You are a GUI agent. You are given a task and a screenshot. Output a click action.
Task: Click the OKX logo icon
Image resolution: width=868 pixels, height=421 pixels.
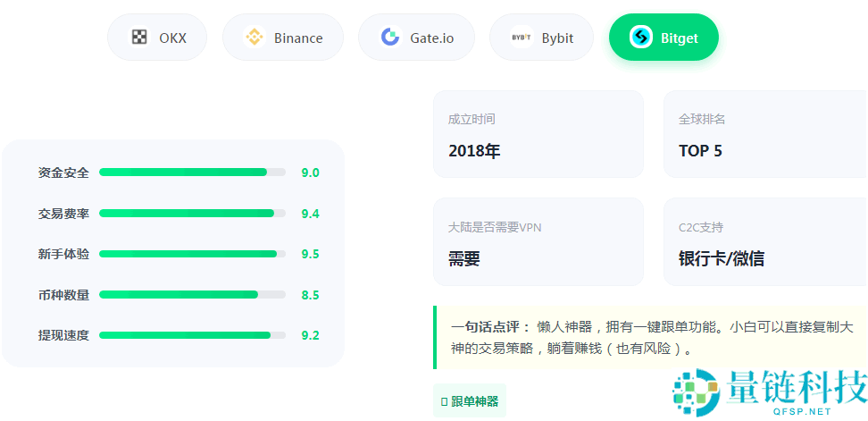point(139,38)
